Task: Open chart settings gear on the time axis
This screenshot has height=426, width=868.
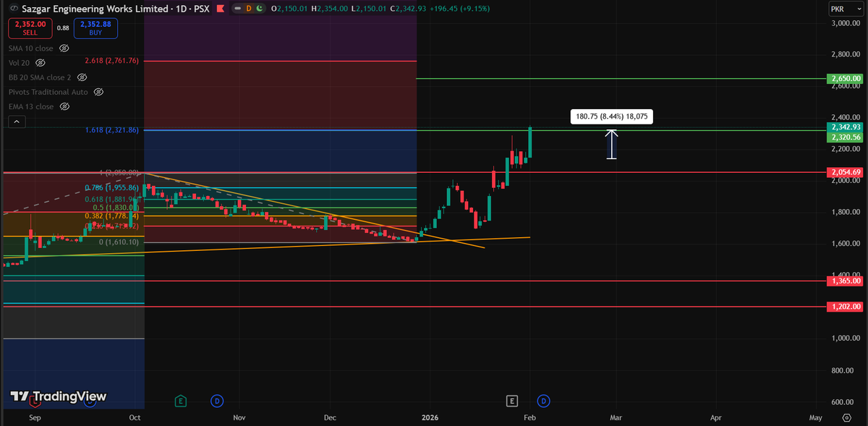Action: [846, 417]
